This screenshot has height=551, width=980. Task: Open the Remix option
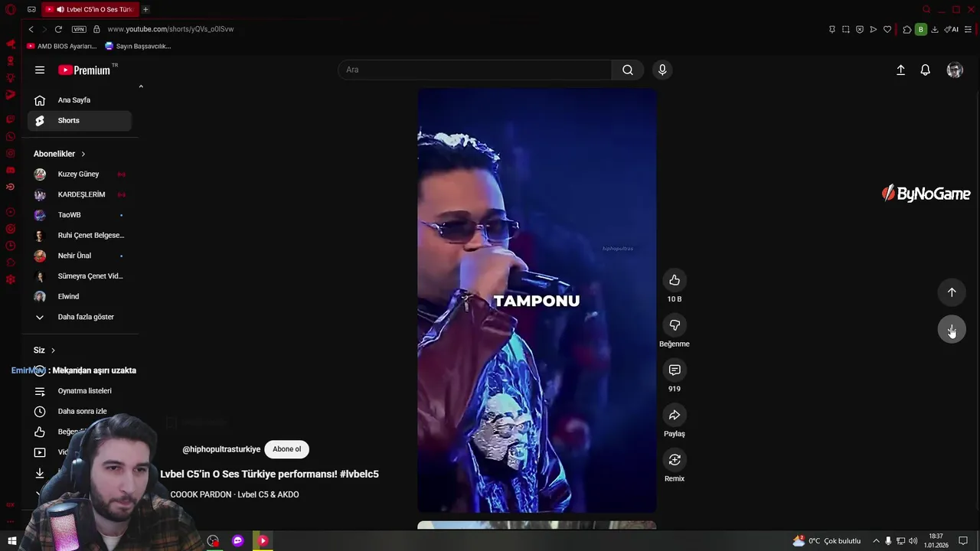(x=675, y=460)
